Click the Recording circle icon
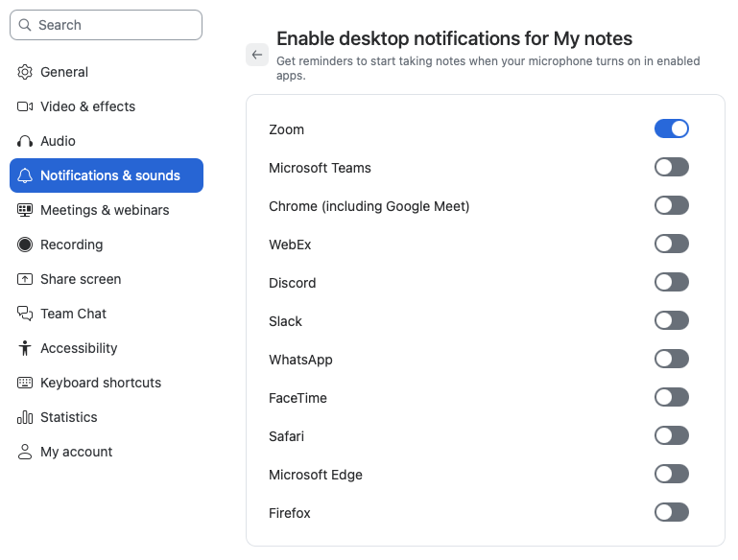The width and height of the screenshot is (738, 560). (x=25, y=245)
